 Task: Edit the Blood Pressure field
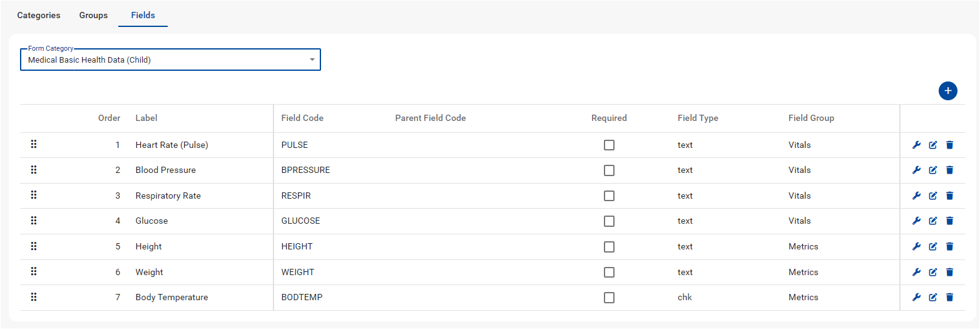(933, 170)
